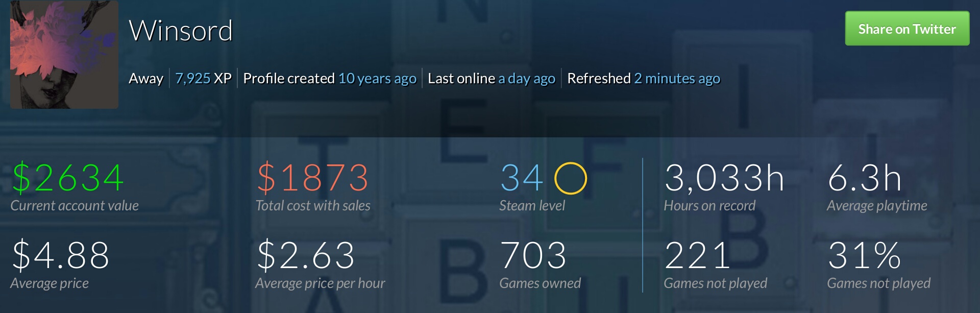Screen dimensions: 980x313
Task: Click the Winsord username heading
Action: [181, 31]
